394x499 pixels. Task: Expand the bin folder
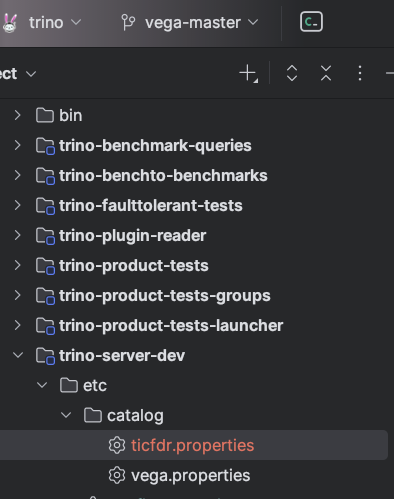coord(18,115)
